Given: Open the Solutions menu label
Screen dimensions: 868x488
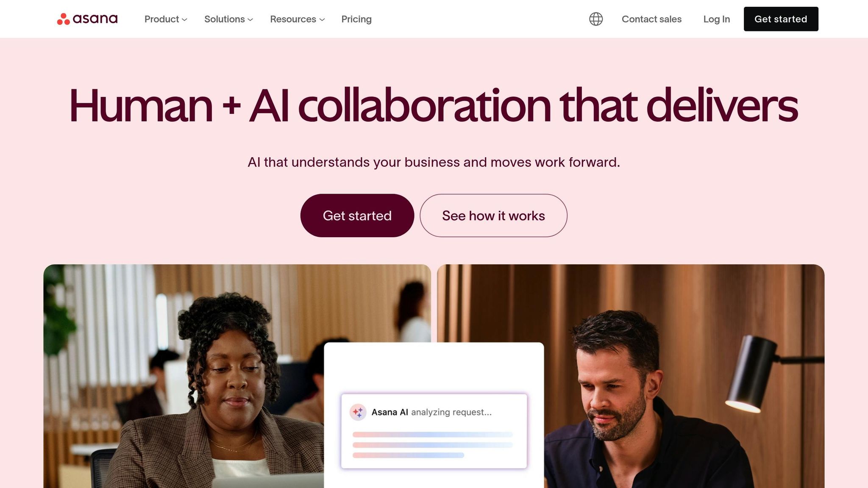Looking at the screenshot, I should [x=225, y=19].
